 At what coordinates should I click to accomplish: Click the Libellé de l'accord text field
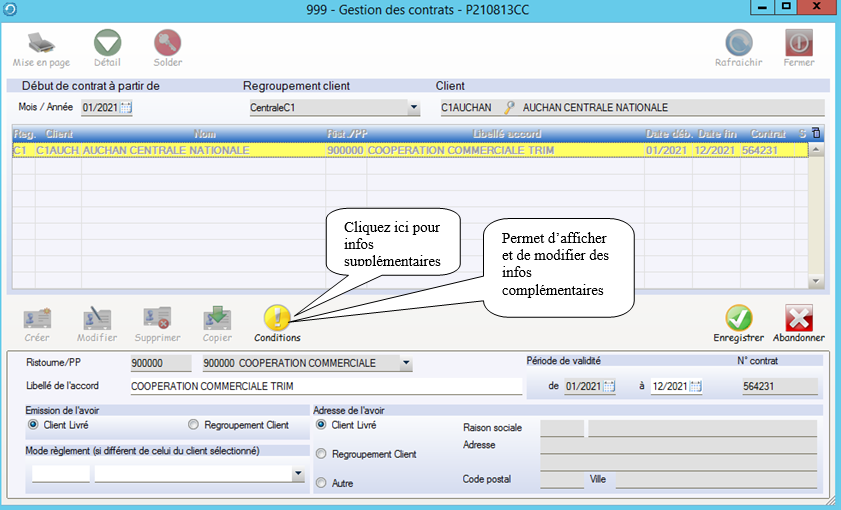point(325,387)
